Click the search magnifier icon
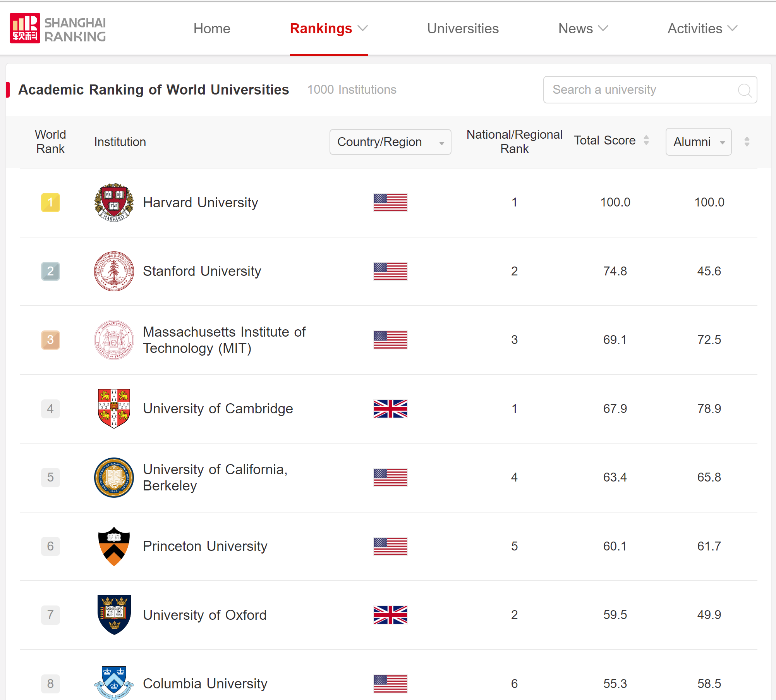The image size is (776, 700). point(744,90)
